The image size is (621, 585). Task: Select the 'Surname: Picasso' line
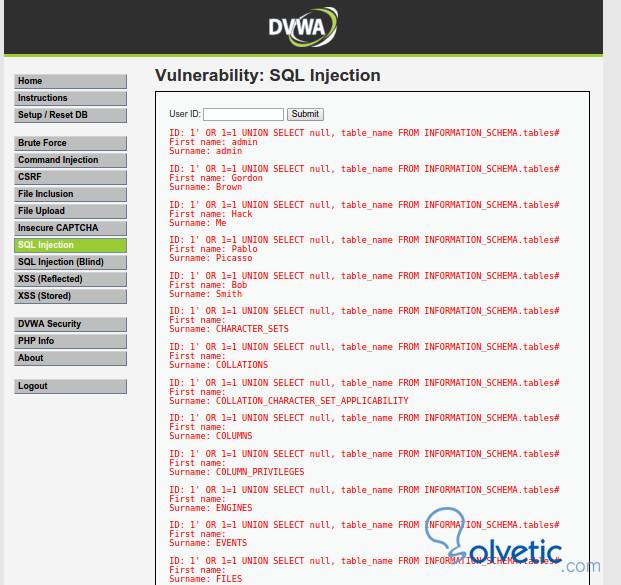coord(211,258)
